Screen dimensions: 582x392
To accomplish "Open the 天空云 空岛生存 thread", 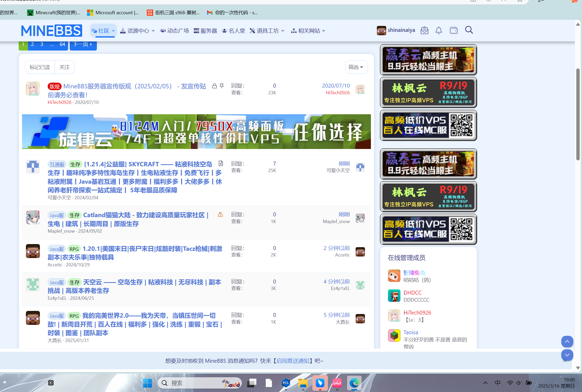I will [134, 286].
